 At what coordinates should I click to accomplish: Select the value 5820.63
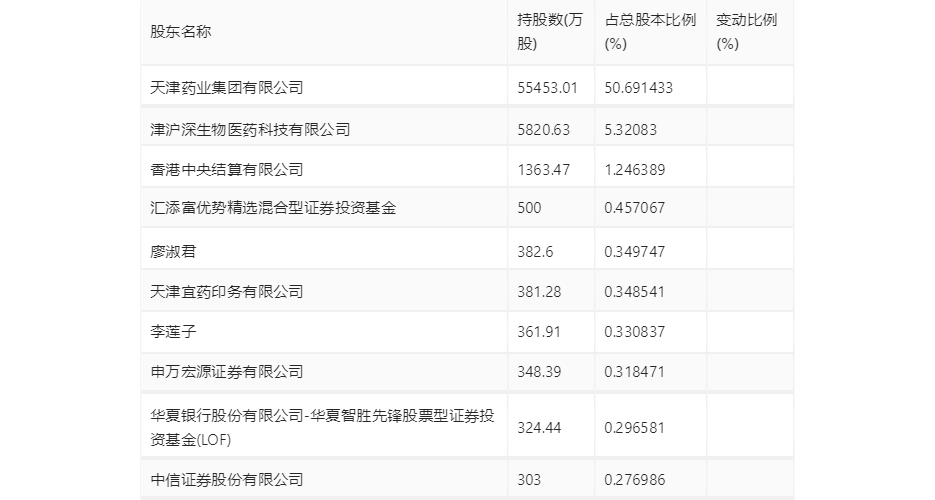coord(543,129)
